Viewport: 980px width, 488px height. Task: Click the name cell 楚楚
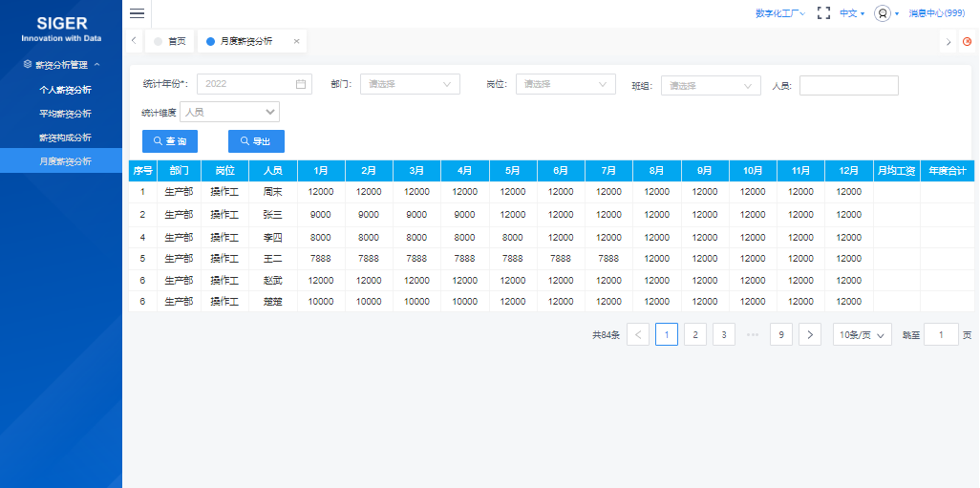tap(273, 301)
